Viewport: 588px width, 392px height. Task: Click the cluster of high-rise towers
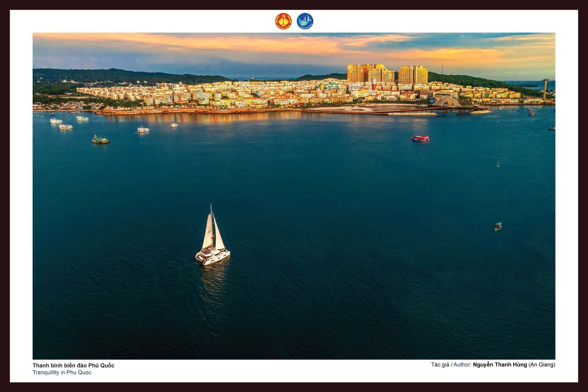[x=387, y=73]
